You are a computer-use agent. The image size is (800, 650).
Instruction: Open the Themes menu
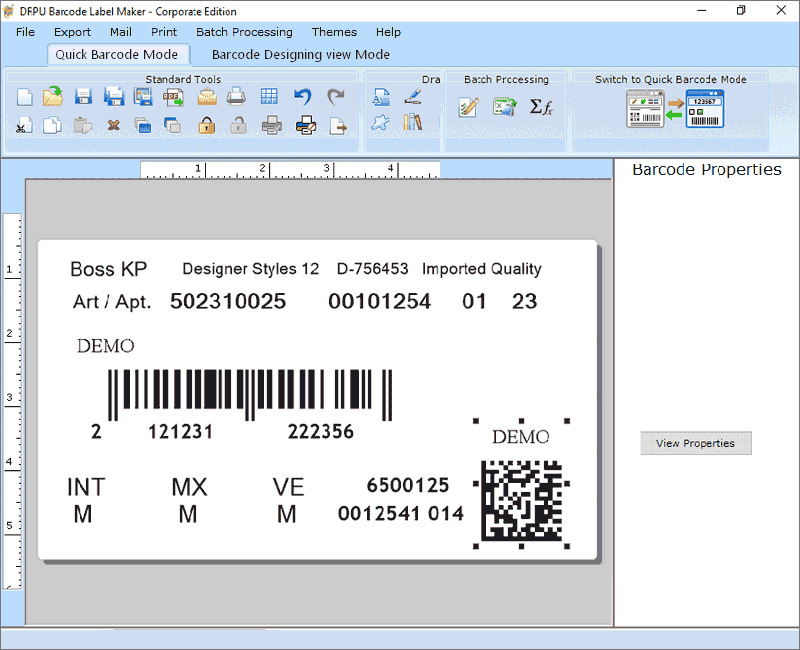pyautogui.click(x=334, y=32)
